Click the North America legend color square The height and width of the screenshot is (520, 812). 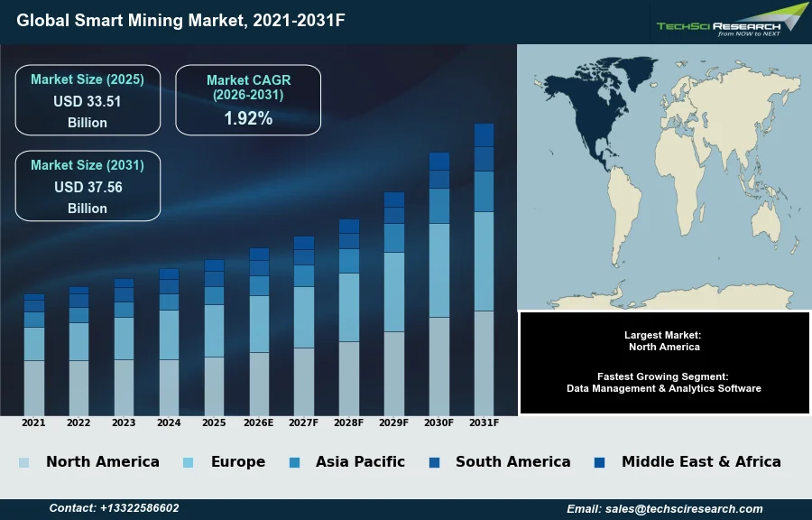click(x=23, y=462)
